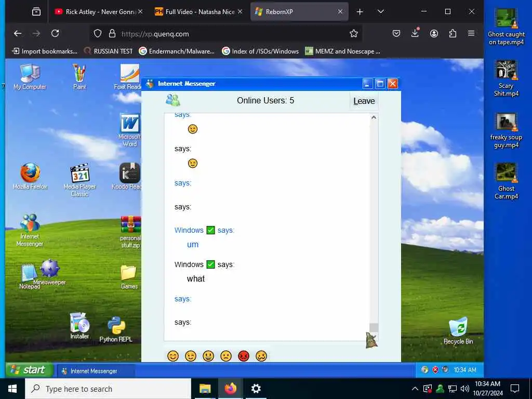
Task: Click the "what" chat message
Action: pyautogui.click(x=196, y=279)
